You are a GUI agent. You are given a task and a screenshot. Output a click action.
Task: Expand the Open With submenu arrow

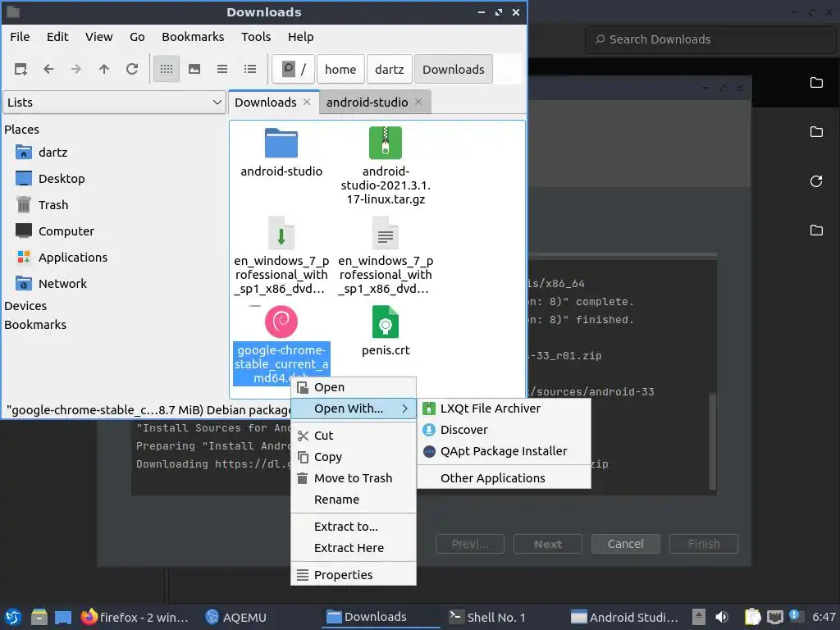[405, 409]
